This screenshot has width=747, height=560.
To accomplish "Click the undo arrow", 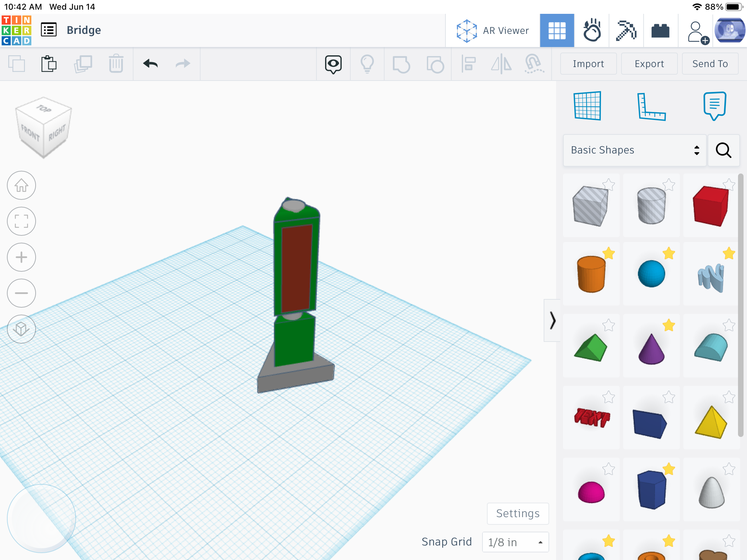I will coord(150,64).
